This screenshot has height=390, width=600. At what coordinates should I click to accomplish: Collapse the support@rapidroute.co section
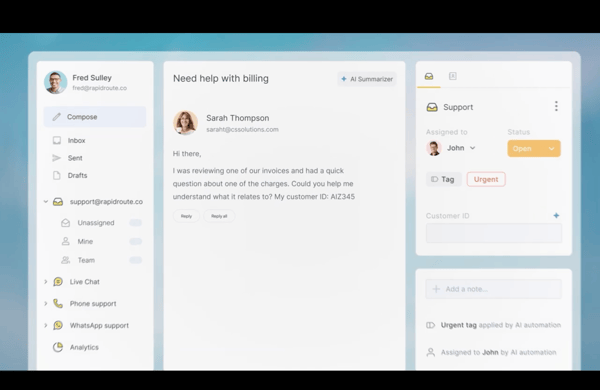[x=46, y=201]
